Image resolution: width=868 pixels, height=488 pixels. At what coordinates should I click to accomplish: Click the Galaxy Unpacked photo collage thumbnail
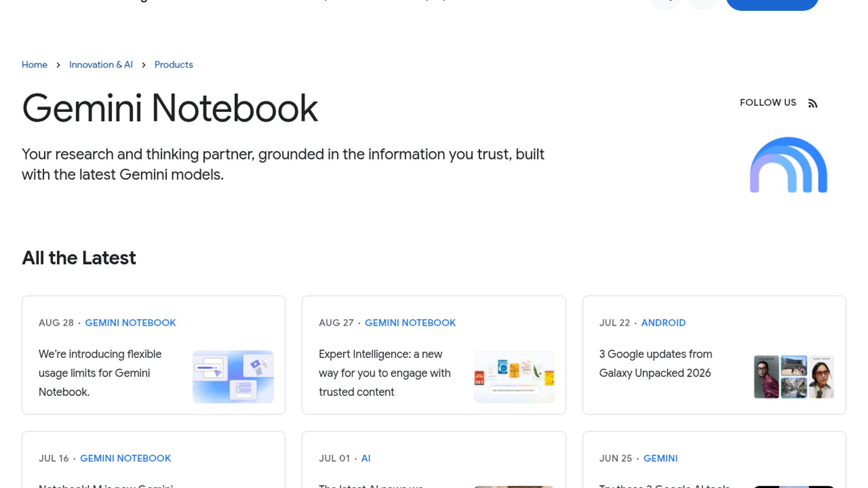794,376
